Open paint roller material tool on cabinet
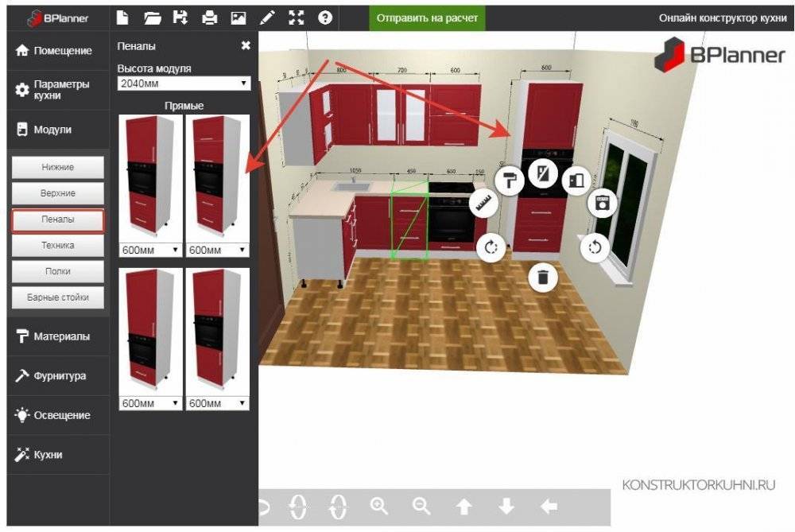The width and height of the screenshot is (795, 532). pos(508,181)
